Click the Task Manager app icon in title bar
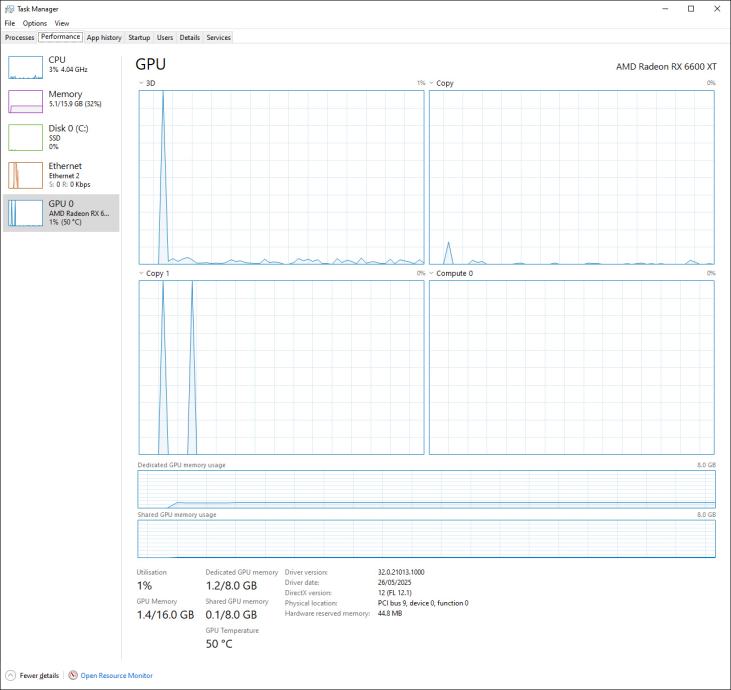Screen dimensions: 731x690 tap(9, 9)
